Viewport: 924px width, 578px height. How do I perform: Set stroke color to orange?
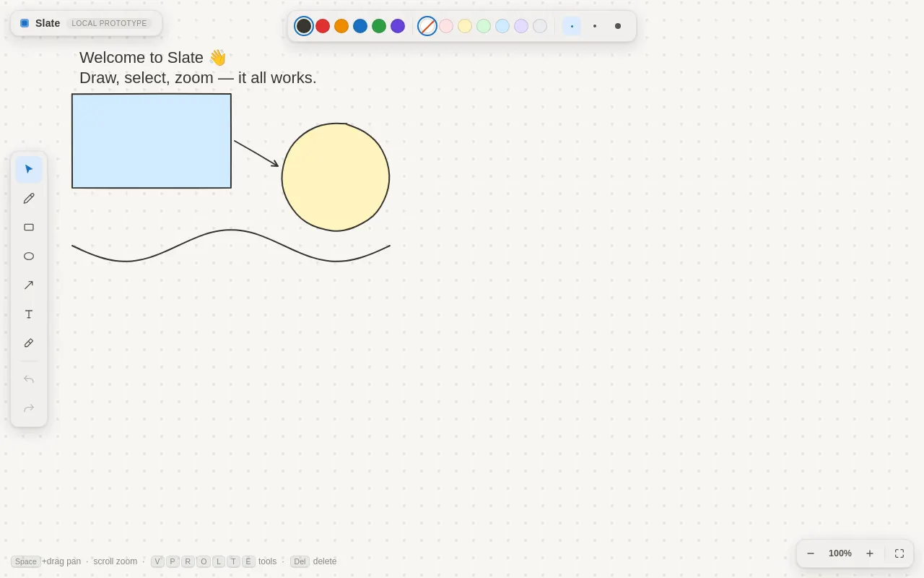click(341, 26)
